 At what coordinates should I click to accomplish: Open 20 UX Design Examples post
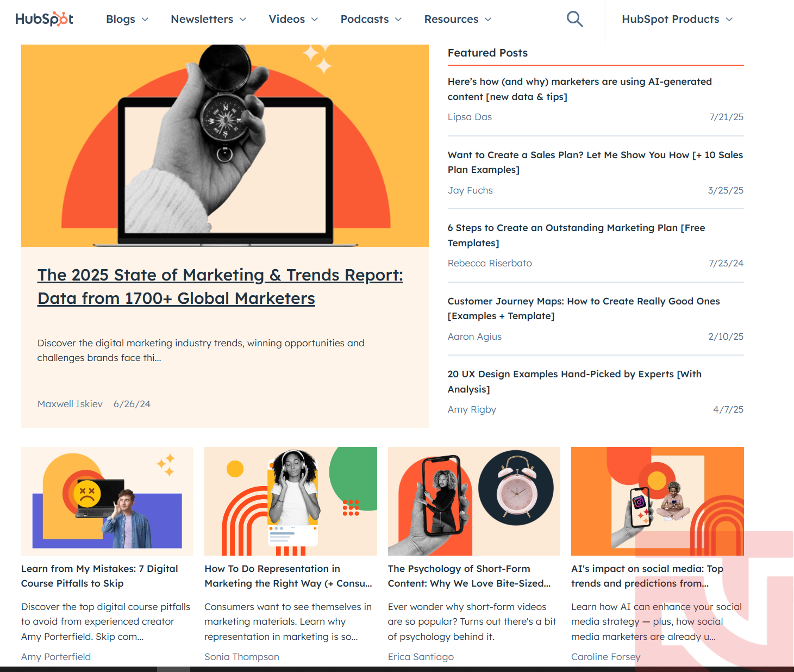pyautogui.click(x=574, y=382)
